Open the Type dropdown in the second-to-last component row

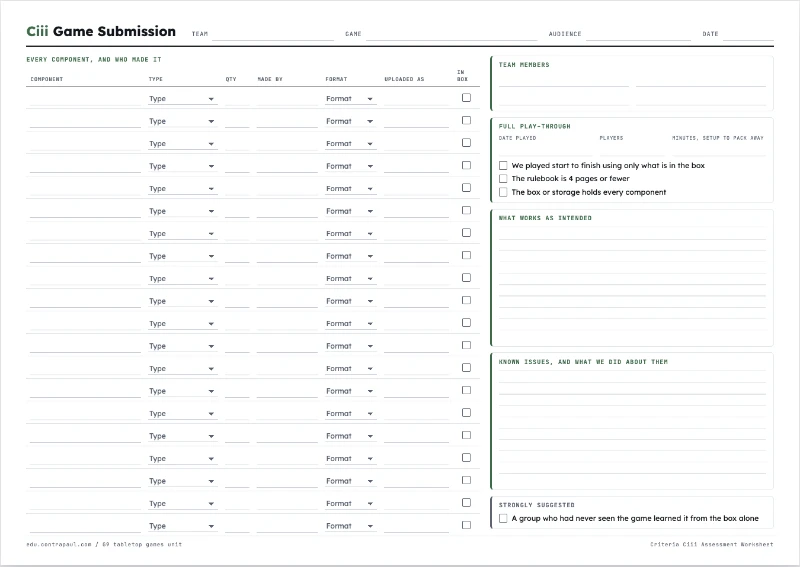183,504
